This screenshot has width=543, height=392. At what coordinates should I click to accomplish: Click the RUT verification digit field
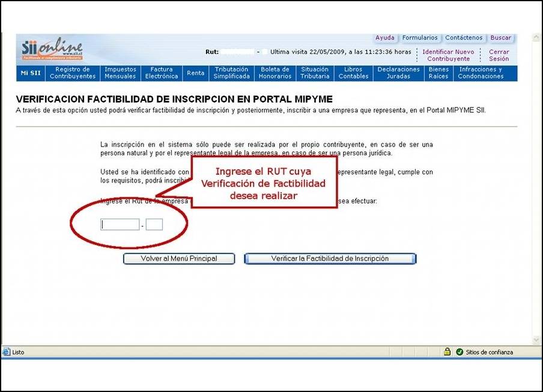[x=154, y=225]
